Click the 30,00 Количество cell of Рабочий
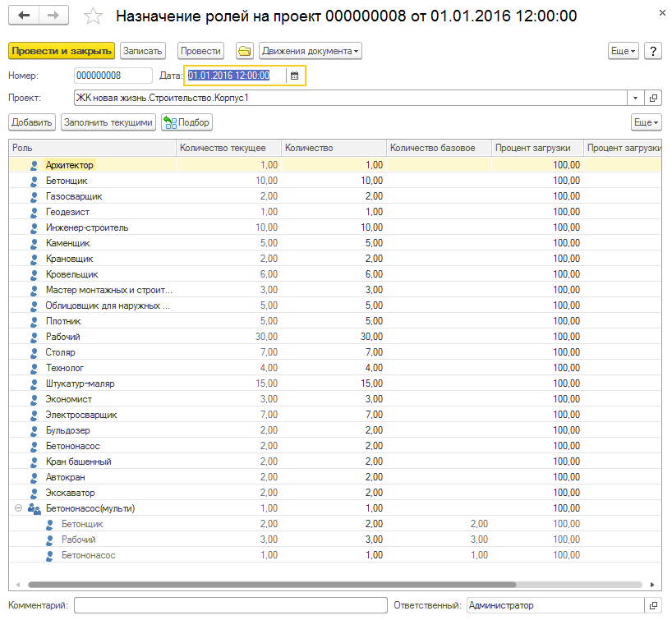Screen dimensions: 672x620 pyautogui.click(x=334, y=337)
